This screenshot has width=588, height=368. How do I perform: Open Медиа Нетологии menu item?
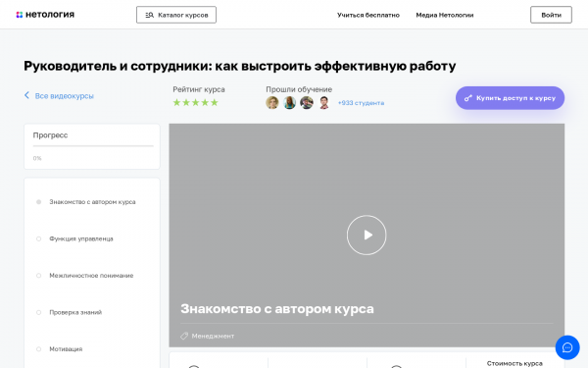pyautogui.click(x=444, y=15)
